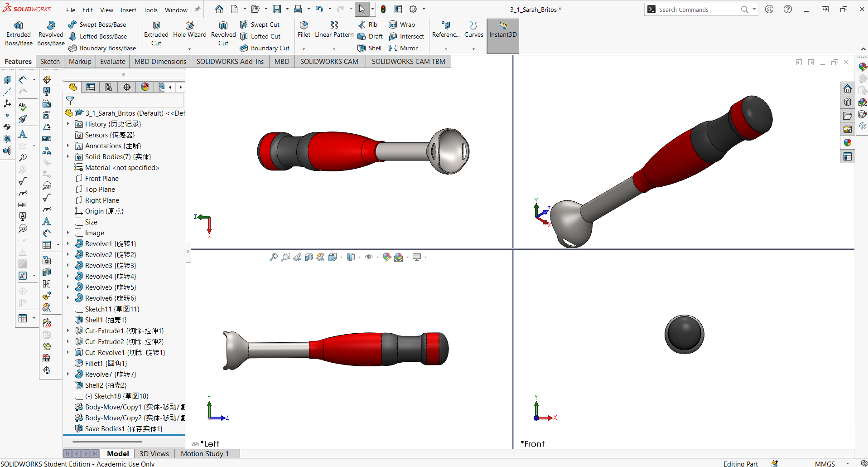Image resolution: width=868 pixels, height=467 pixels.
Task: Switch to Motion Study 1 tab
Action: [x=205, y=453]
